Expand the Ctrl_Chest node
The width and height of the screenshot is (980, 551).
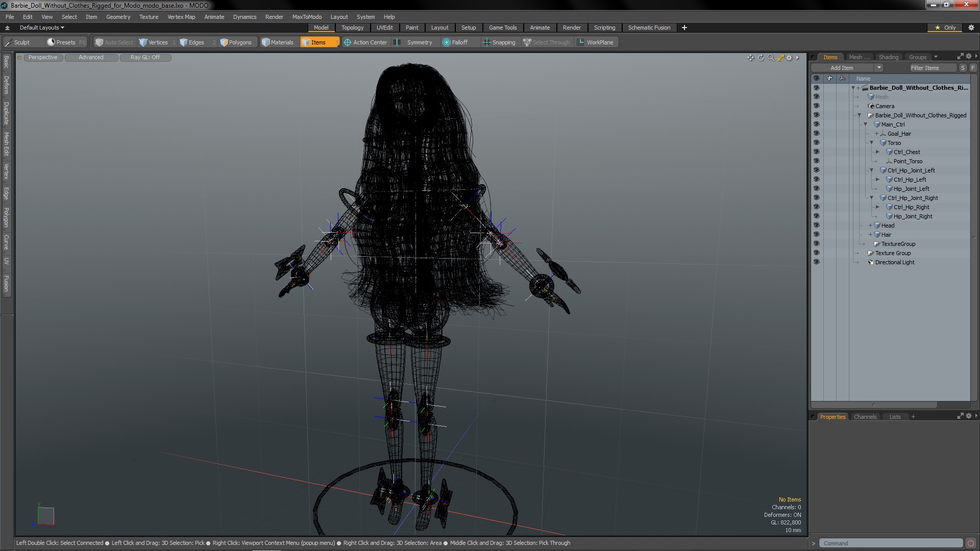click(x=878, y=152)
